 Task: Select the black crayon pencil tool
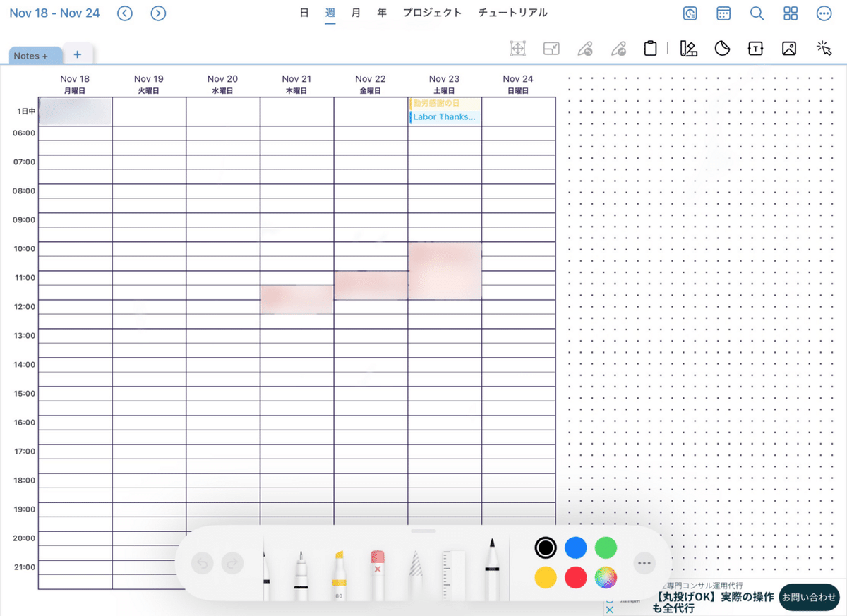[x=491, y=569]
